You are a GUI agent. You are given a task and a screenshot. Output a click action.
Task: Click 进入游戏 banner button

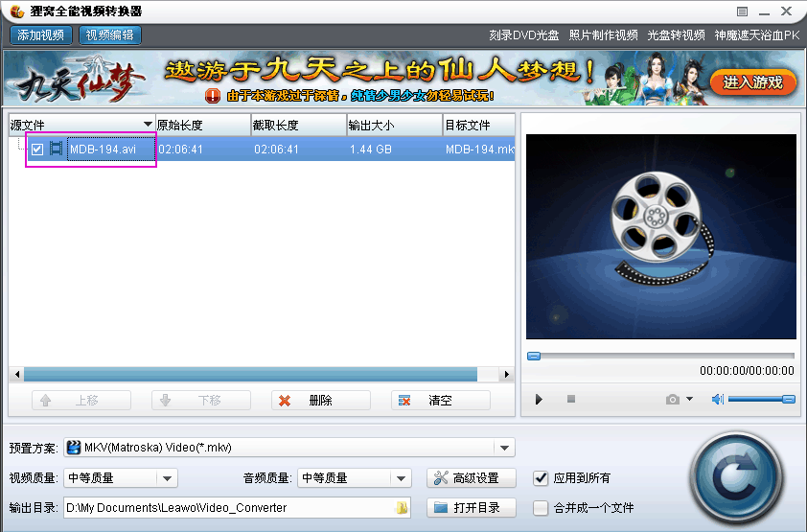point(753,82)
